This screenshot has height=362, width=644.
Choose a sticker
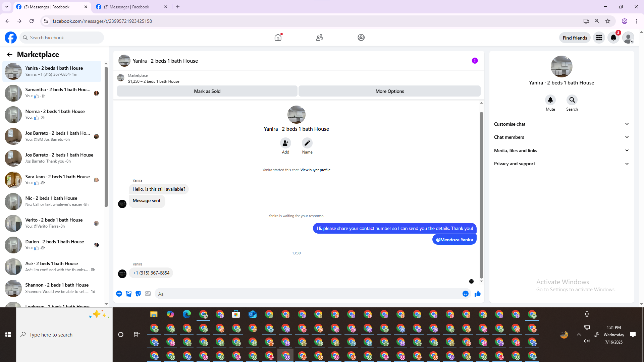(138, 294)
